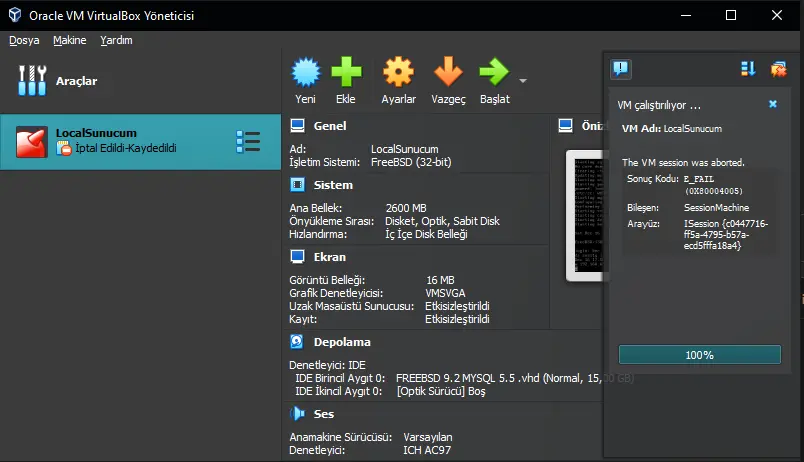Image resolution: width=804 pixels, height=462 pixels.
Task: Dismiss the VM çalıştırılıyor notification
Action: 773,104
